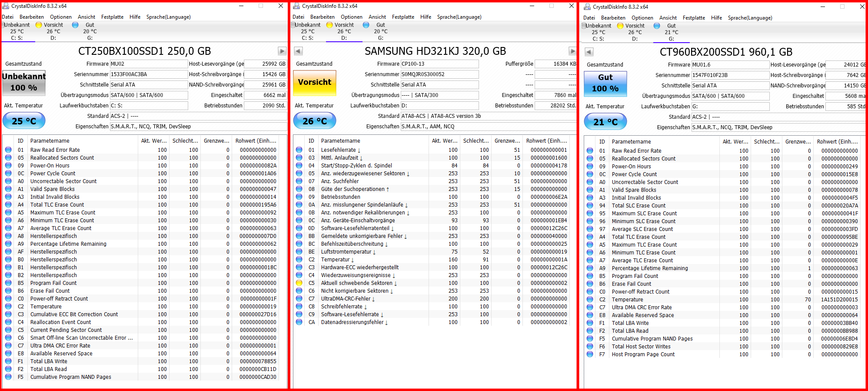Go to next disk in SAMSUNG HD321KJ window
The height and width of the screenshot is (391, 868).
572,51
